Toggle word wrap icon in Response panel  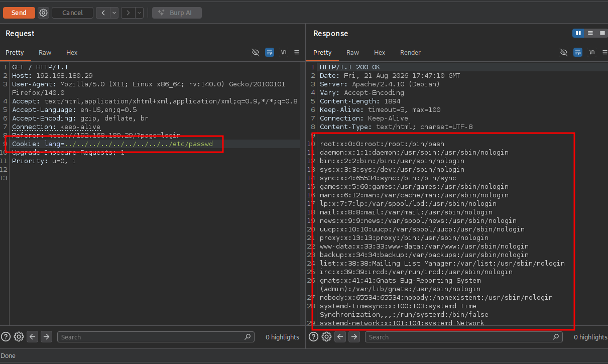(x=578, y=52)
